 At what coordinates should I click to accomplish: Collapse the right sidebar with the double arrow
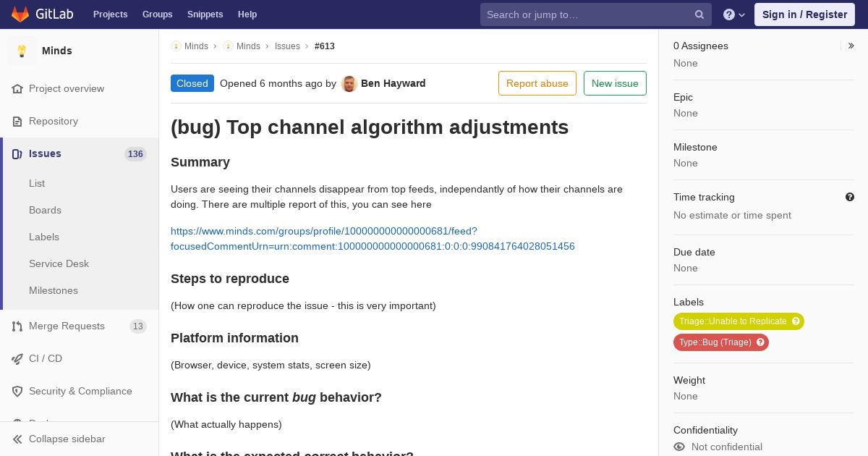pos(851,46)
